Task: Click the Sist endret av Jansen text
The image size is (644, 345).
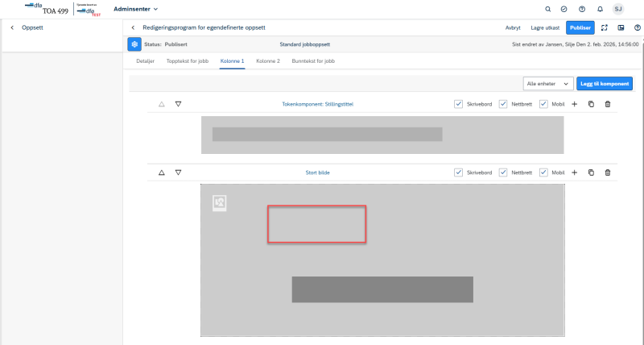Action: click(x=575, y=44)
